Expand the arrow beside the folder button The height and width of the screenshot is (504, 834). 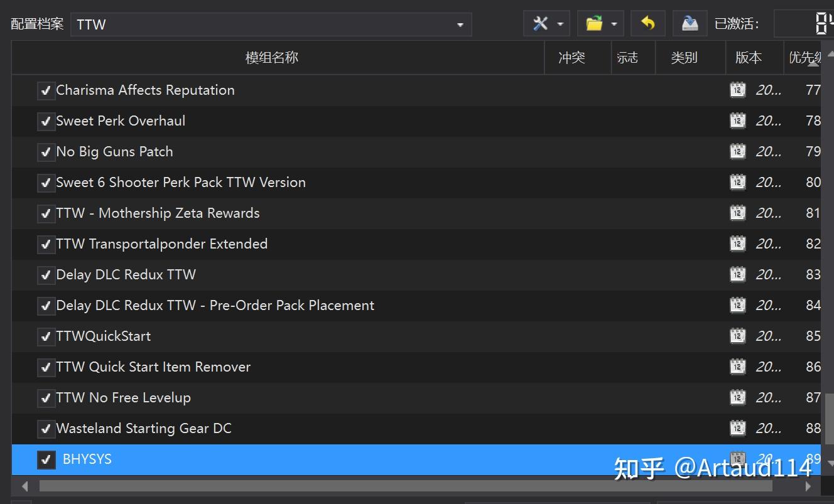click(614, 24)
